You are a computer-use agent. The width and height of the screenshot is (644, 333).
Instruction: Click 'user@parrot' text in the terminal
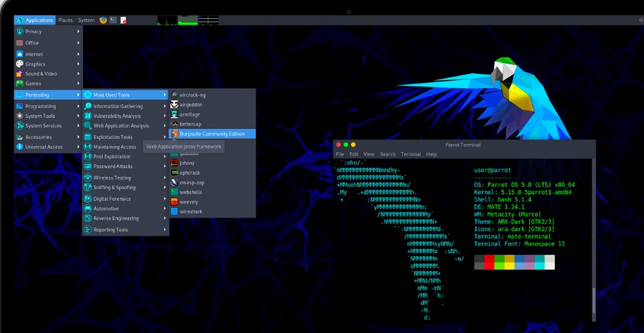coord(492,170)
